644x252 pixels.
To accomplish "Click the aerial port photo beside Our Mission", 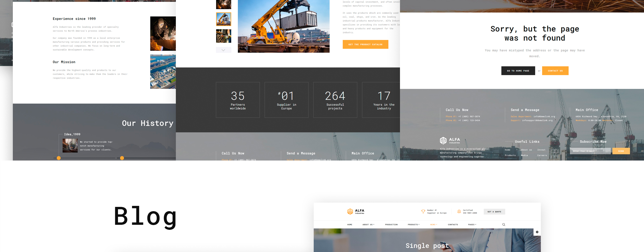I will coord(163,72).
